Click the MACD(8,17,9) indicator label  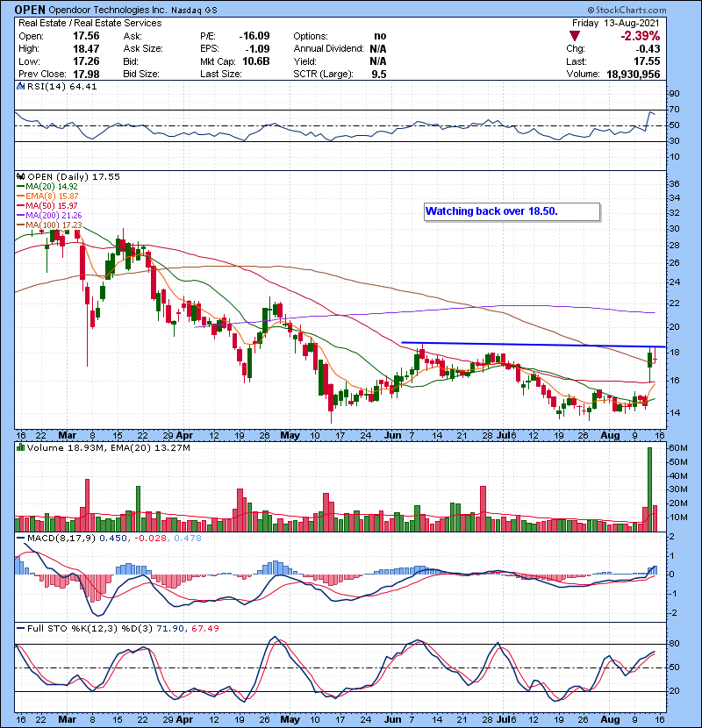coord(61,539)
